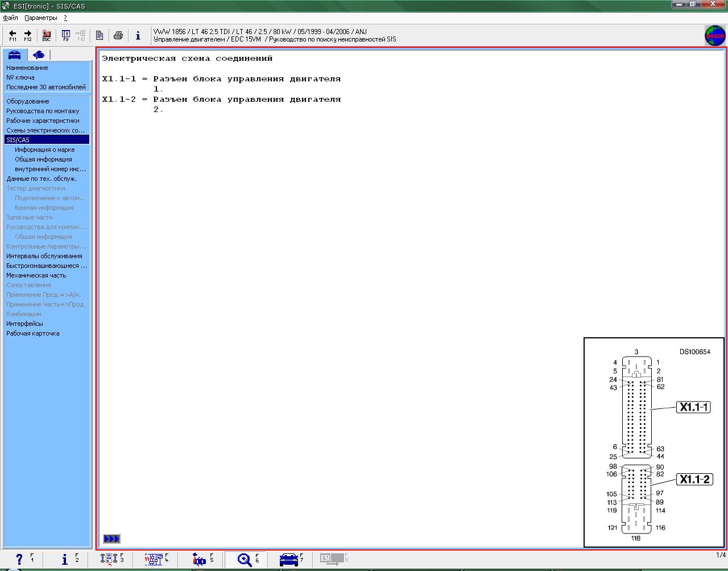Viewport: 728px width, 571px height.
Task: Click the component location F3 icon
Action: pos(109,560)
